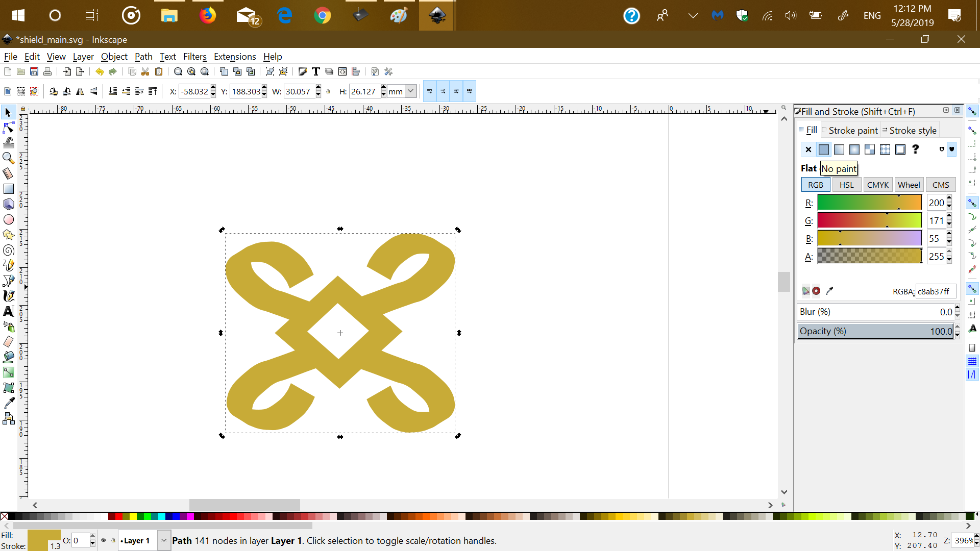Set fill to linear gradient
The height and width of the screenshot is (551, 980).
839,149
